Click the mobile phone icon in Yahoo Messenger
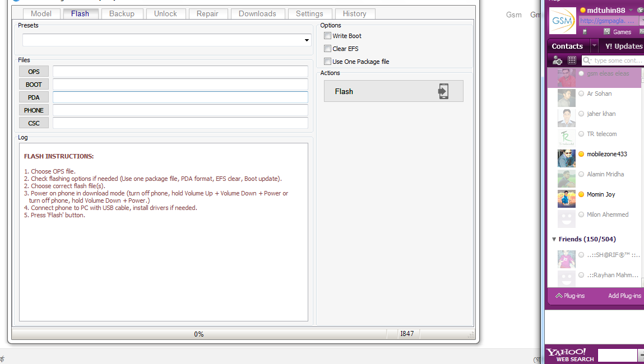Image resolution: width=644 pixels, height=364 pixels. click(x=585, y=31)
